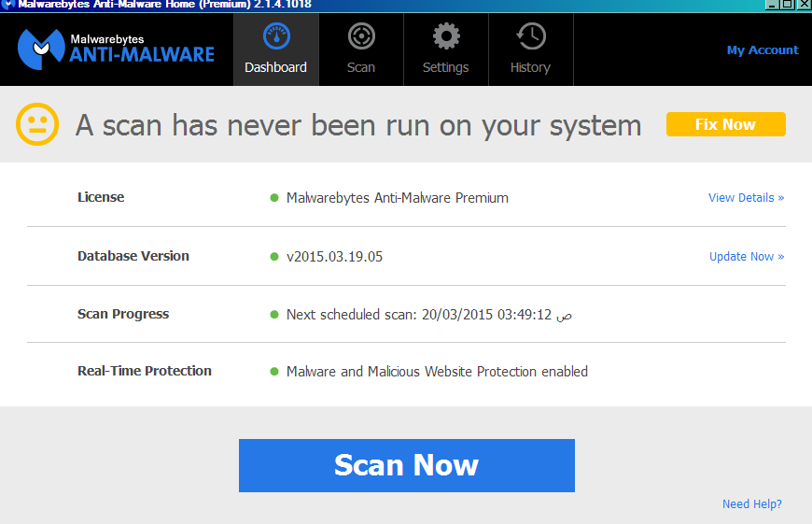Open the Need Help? link
The height and width of the screenshot is (524, 812).
(x=751, y=504)
